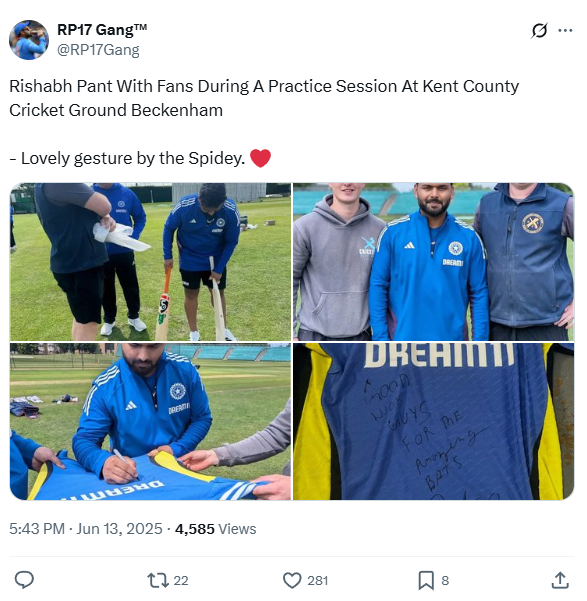Visit the RP17 Gang™ display name
Image resolution: width=587 pixels, height=601 pixels.
[x=102, y=30]
